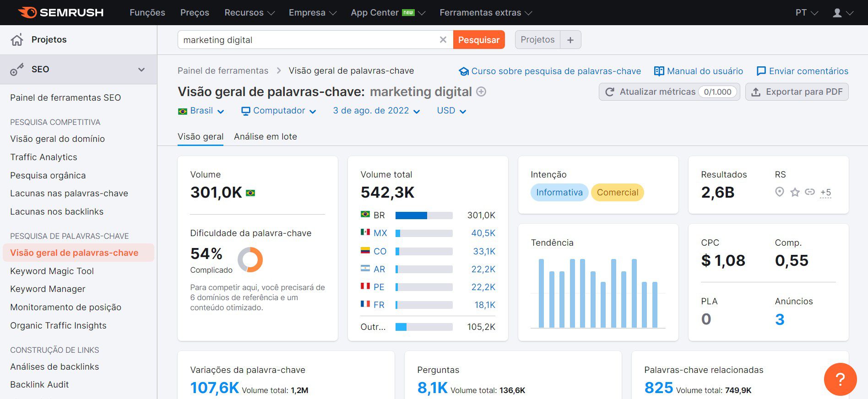Add keyword using circled plus icon
This screenshot has width=868, height=399.
pyautogui.click(x=481, y=92)
